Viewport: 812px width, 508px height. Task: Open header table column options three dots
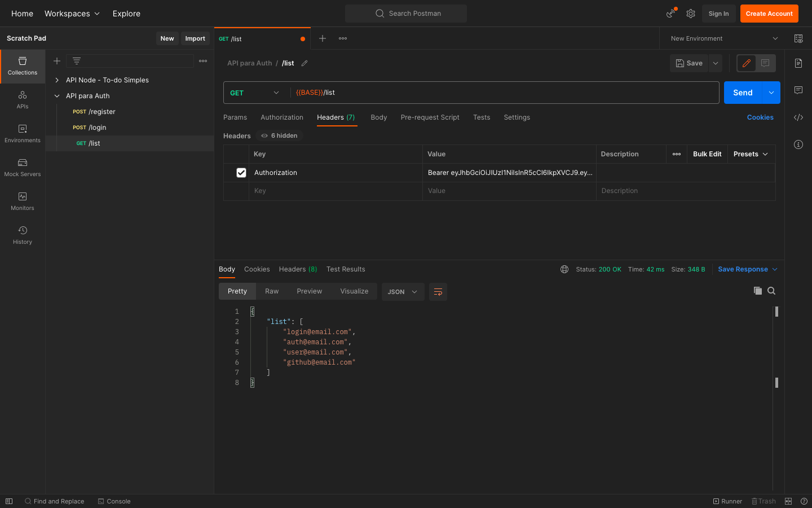click(677, 154)
